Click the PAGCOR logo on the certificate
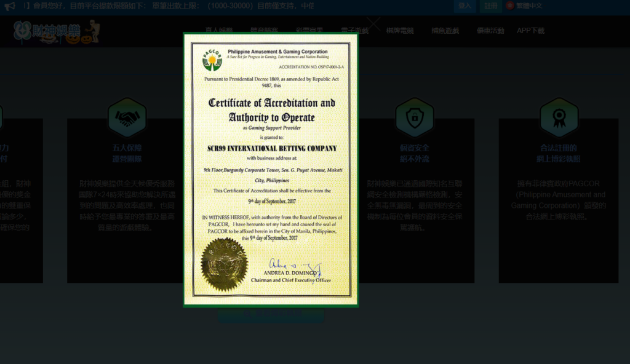This screenshot has width=630, height=364. click(212, 60)
